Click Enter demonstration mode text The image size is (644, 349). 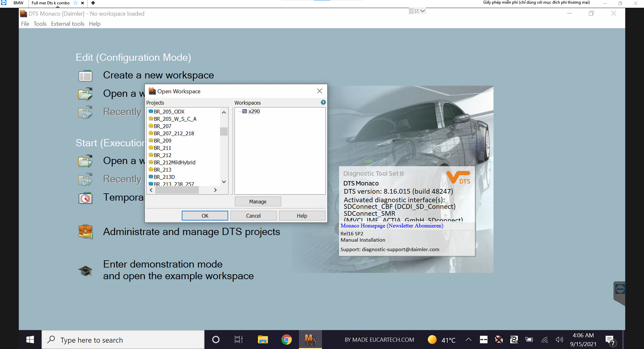click(163, 264)
